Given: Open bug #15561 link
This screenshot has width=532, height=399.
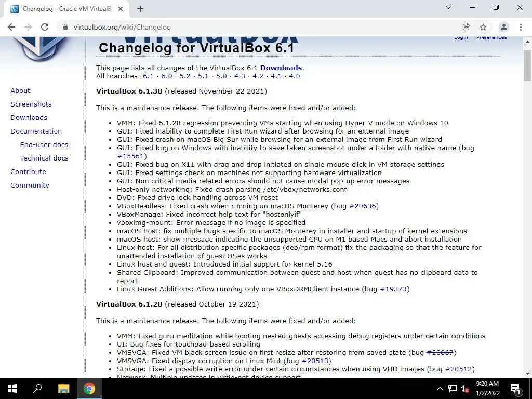Looking at the screenshot, I should click(x=130, y=156).
